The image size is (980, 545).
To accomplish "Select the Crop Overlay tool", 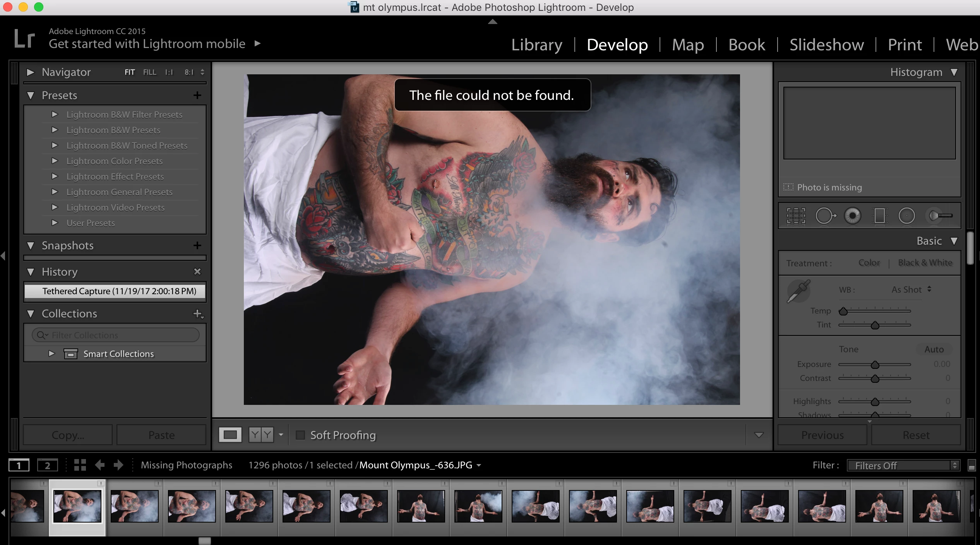I will coord(796,216).
